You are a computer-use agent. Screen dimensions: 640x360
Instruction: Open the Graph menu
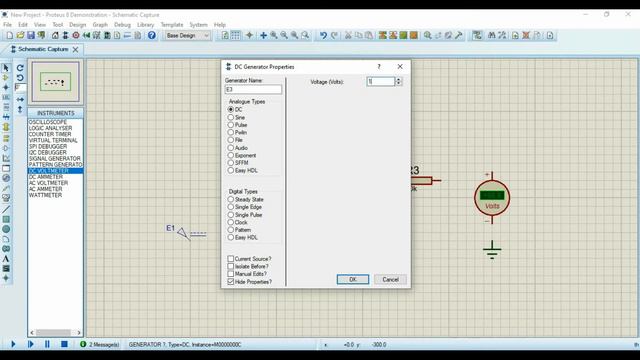coord(100,24)
